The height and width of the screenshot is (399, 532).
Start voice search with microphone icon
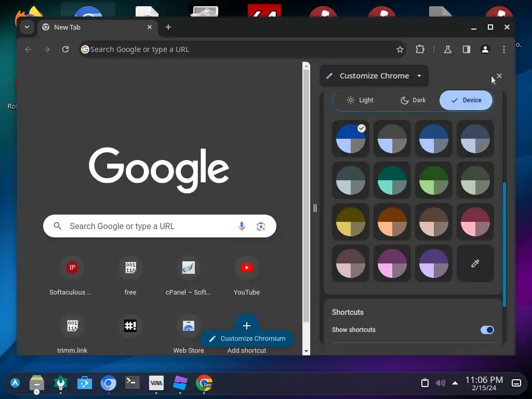242,227
